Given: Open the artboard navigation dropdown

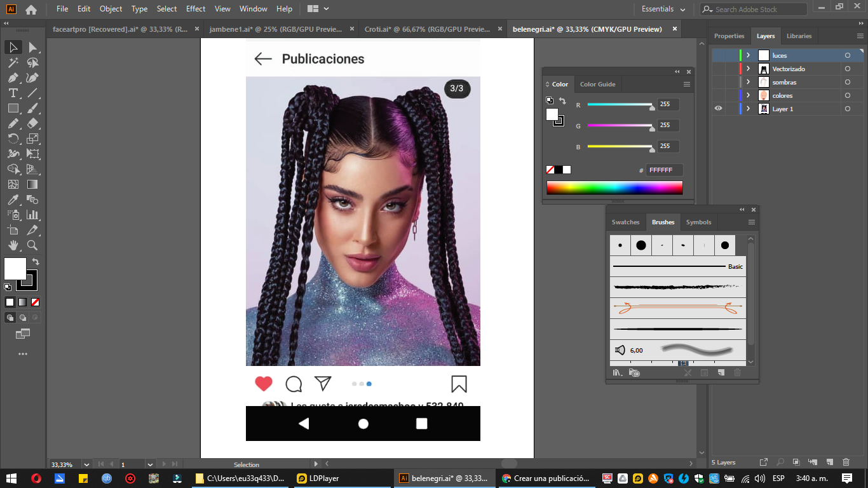Looking at the screenshot, I should tap(150, 464).
